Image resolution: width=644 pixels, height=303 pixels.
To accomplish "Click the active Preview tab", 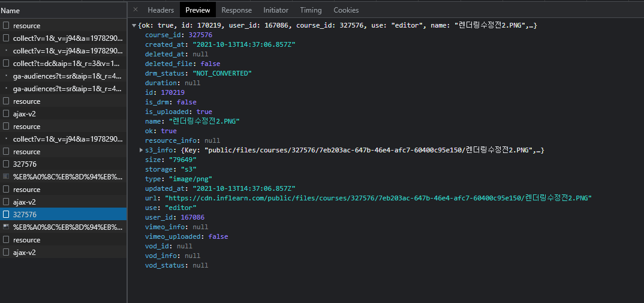I will [x=198, y=10].
